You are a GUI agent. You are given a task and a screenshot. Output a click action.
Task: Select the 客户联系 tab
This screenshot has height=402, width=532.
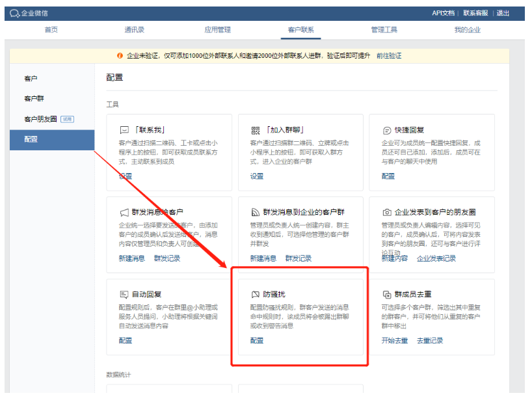pyautogui.click(x=301, y=30)
